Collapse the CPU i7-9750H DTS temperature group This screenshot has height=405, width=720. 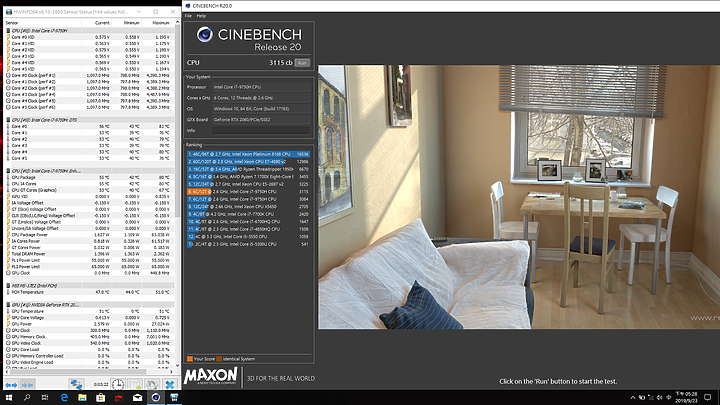click(90, 120)
